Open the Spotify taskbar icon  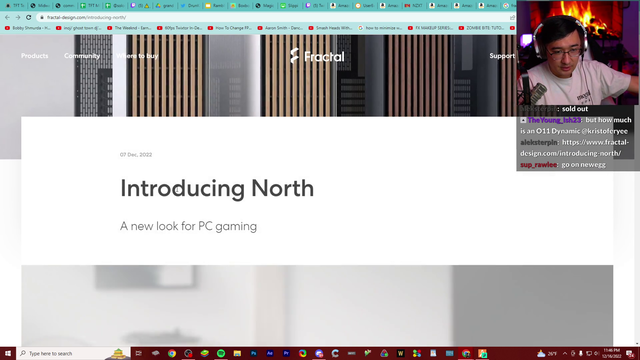[x=221, y=353]
